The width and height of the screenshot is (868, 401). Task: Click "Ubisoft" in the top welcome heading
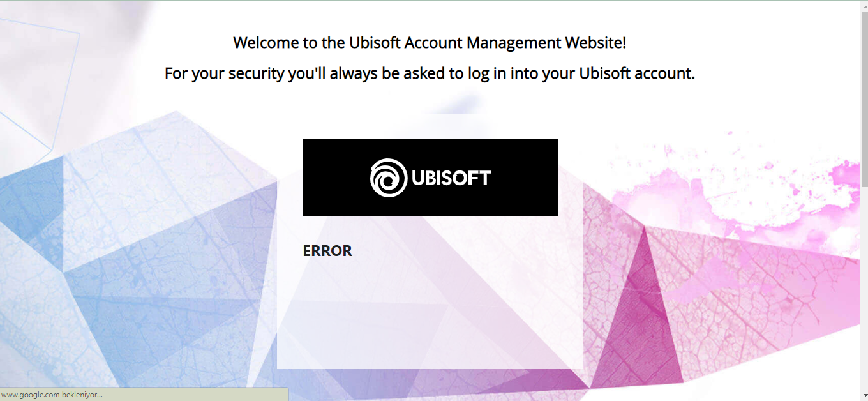click(374, 43)
